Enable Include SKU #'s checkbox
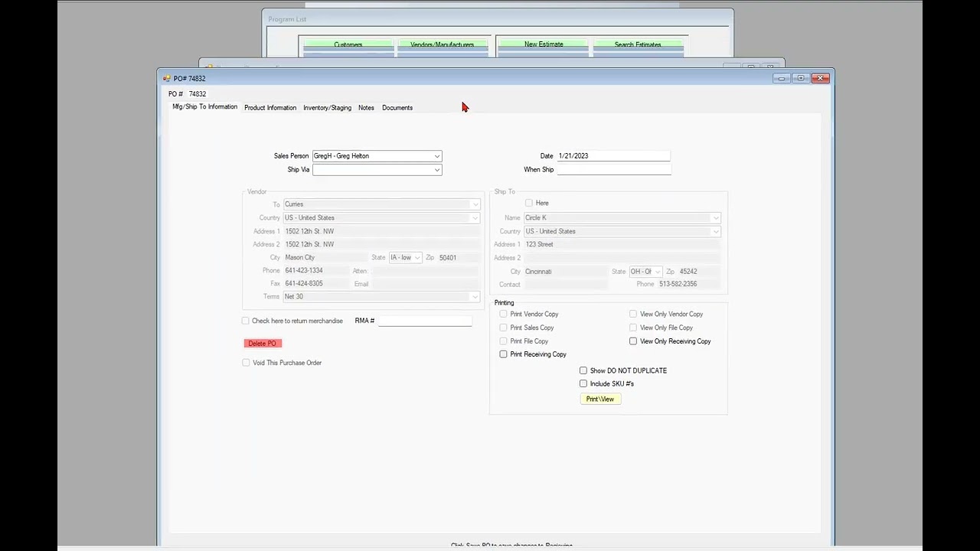The height and width of the screenshot is (551, 980). click(x=583, y=383)
